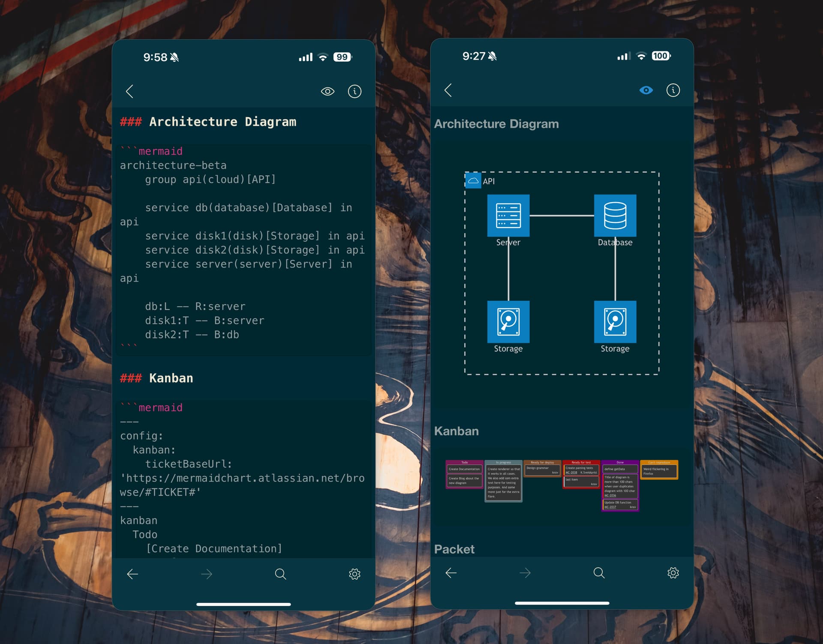
Task: Click the '### Kanban' heading in editor
Action: [156, 378]
